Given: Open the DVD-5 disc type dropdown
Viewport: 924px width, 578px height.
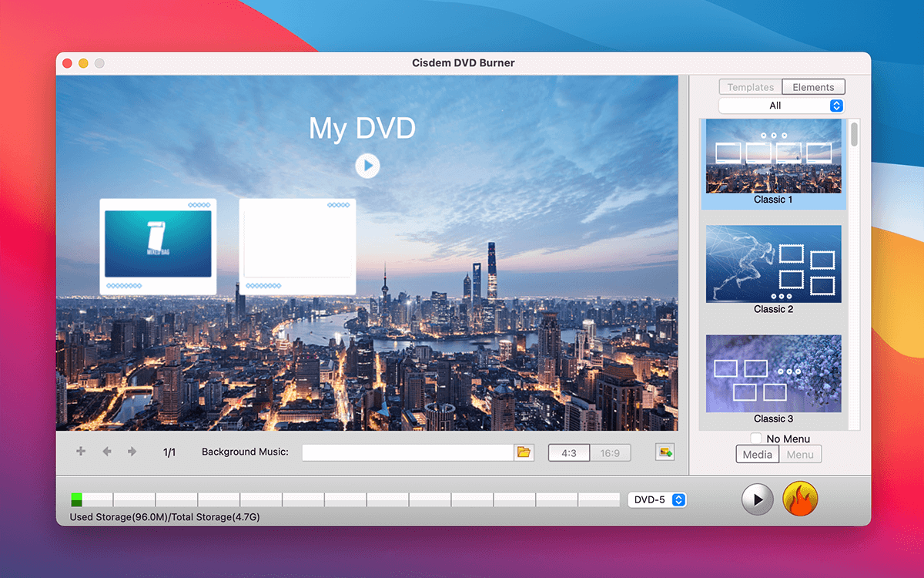Looking at the screenshot, I should coord(657,500).
